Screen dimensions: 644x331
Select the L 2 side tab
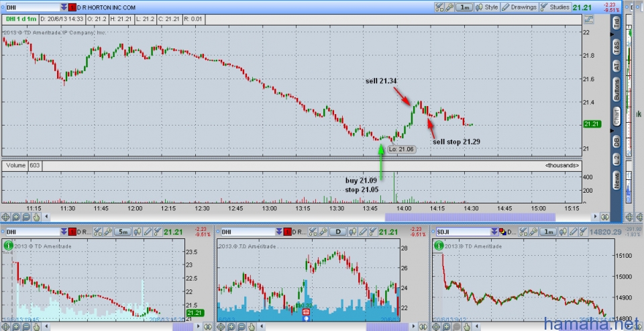point(616,160)
